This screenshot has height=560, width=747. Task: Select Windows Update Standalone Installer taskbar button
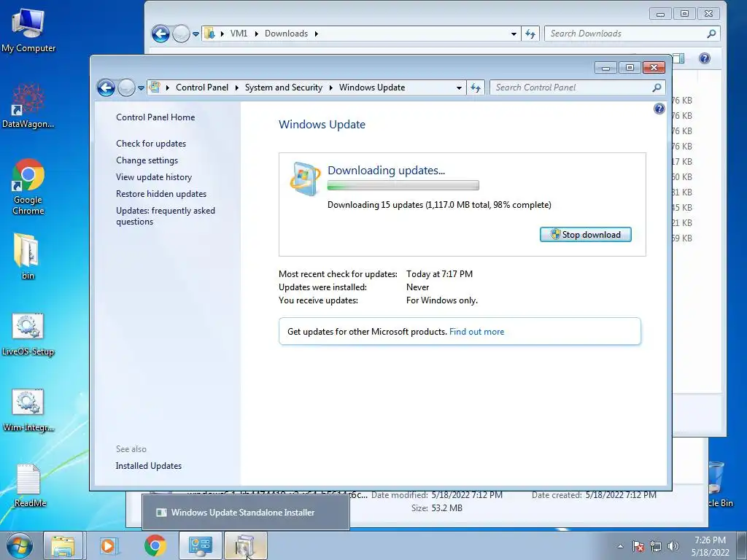(x=245, y=545)
